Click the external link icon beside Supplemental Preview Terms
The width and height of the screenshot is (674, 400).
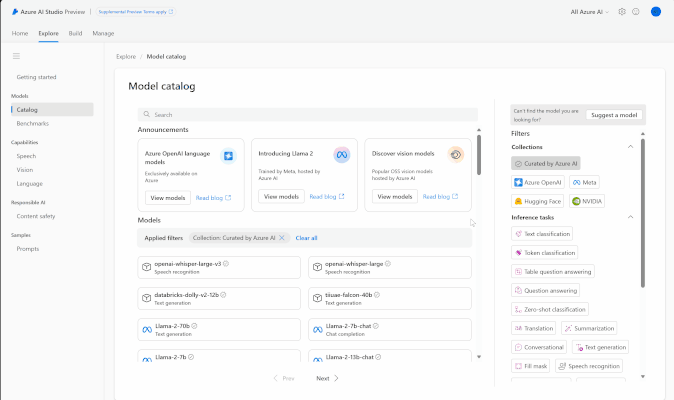coord(171,12)
